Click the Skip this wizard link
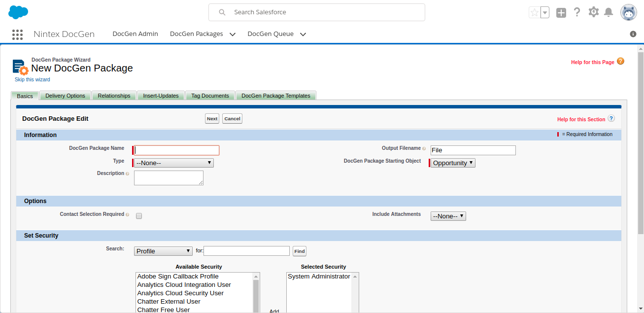 [x=33, y=79]
